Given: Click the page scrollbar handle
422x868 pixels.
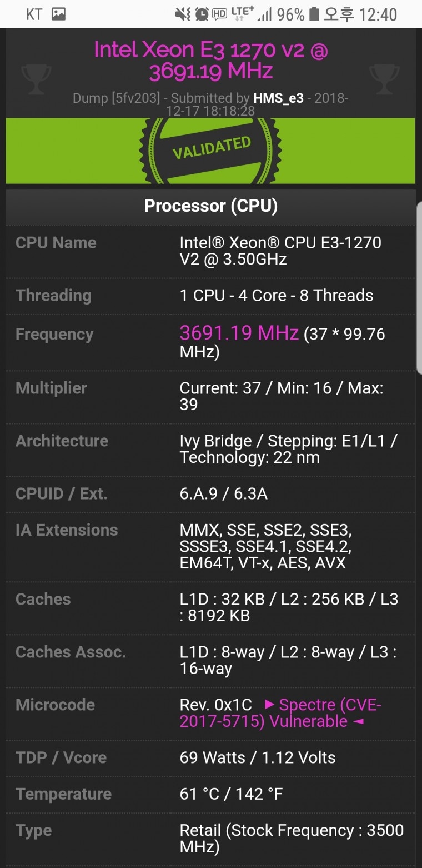Looking at the screenshot, I should (419, 287).
